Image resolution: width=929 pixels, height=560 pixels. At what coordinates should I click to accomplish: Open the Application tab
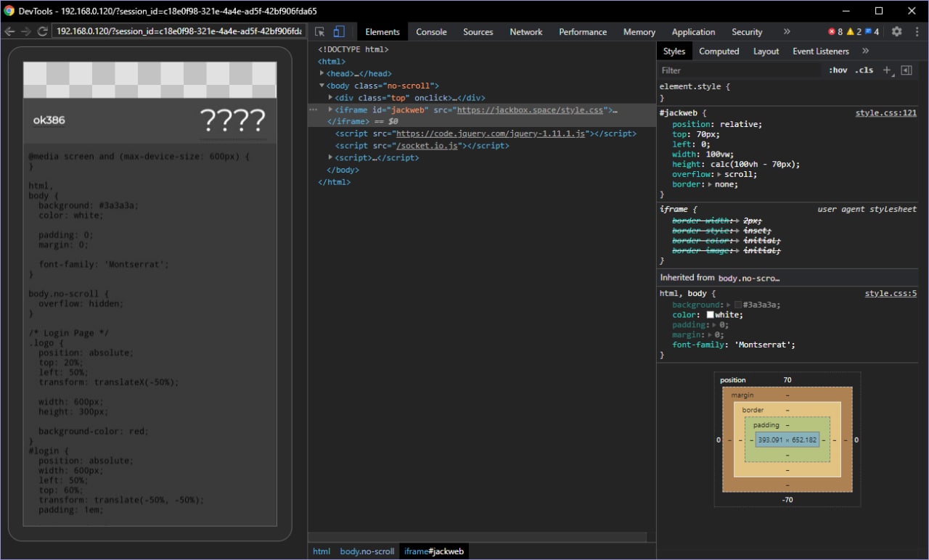pos(693,32)
